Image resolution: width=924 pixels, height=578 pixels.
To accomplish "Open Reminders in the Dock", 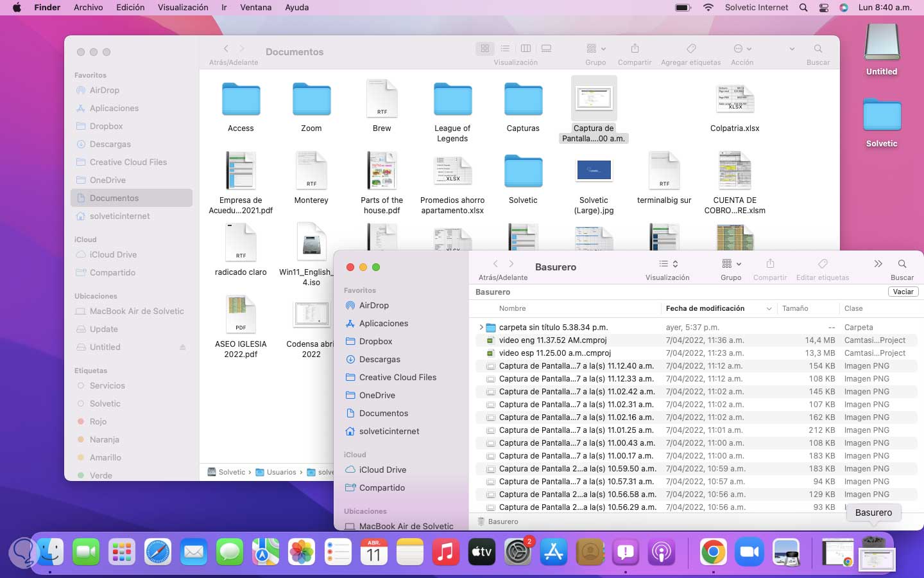I will [x=338, y=551].
